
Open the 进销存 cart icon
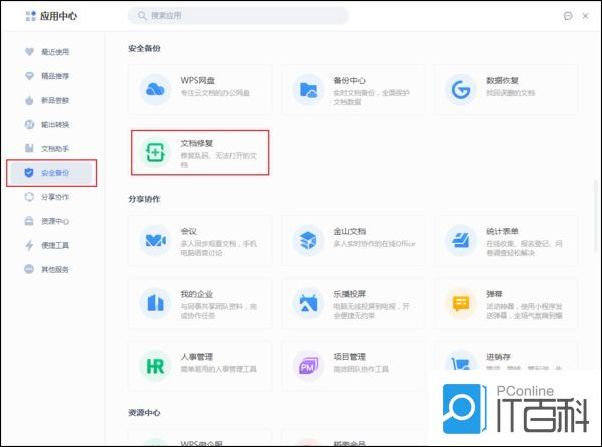461,363
